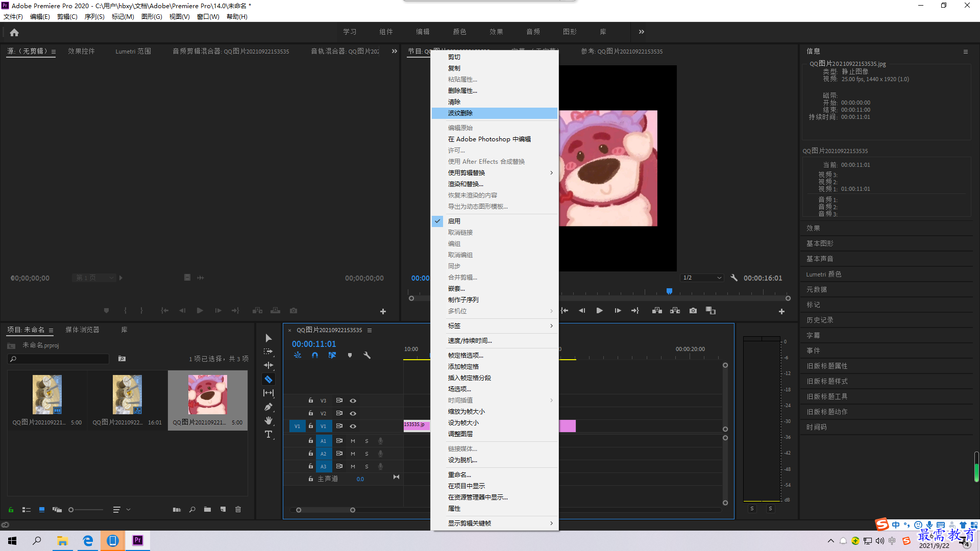Open the 序列(S) menu
The width and height of the screenshot is (980, 551).
[94, 17]
